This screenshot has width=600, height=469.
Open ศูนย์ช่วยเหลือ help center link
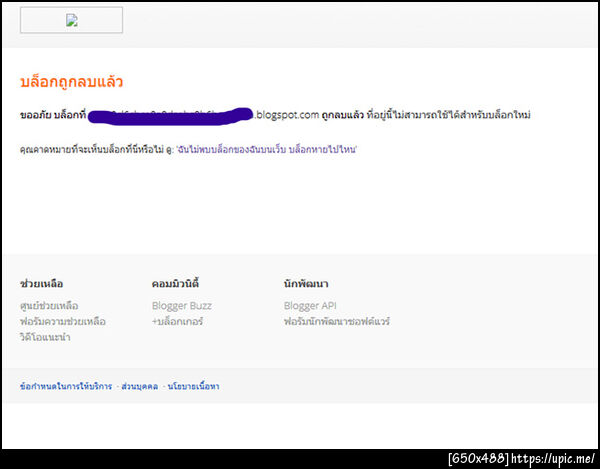point(49,306)
